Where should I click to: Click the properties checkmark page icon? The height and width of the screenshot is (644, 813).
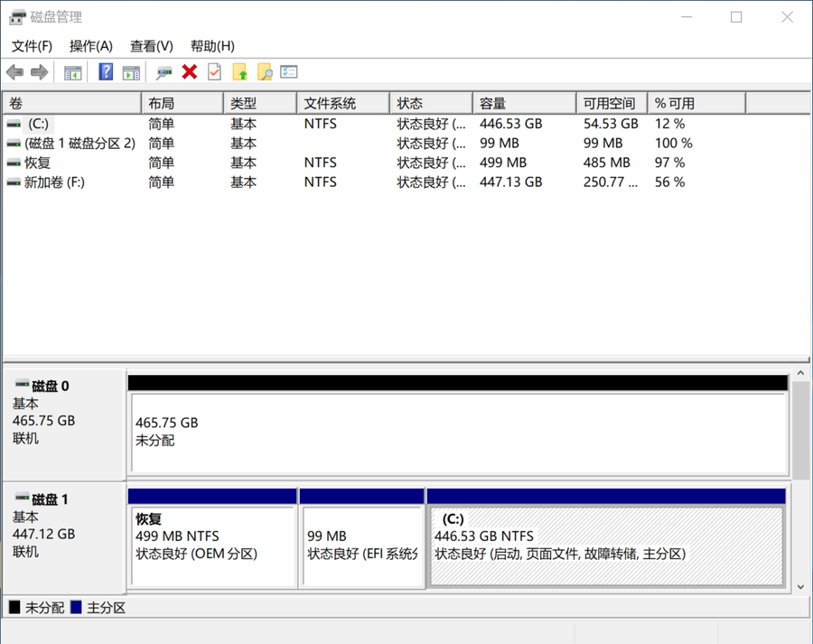click(x=214, y=72)
